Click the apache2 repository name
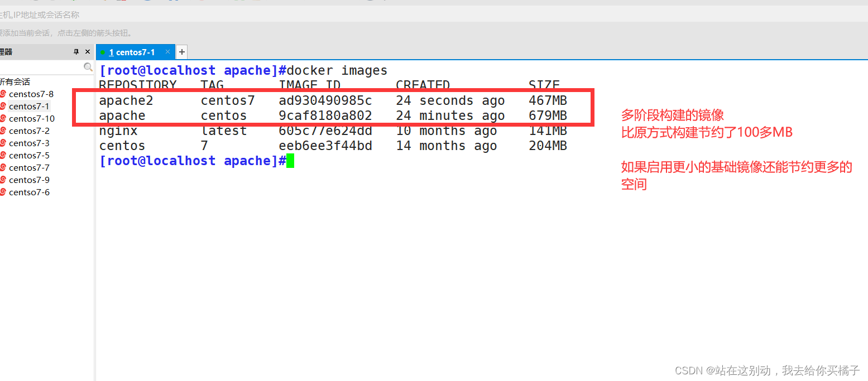Viewport: 868px width, 381px height. [x=126, y=101]
